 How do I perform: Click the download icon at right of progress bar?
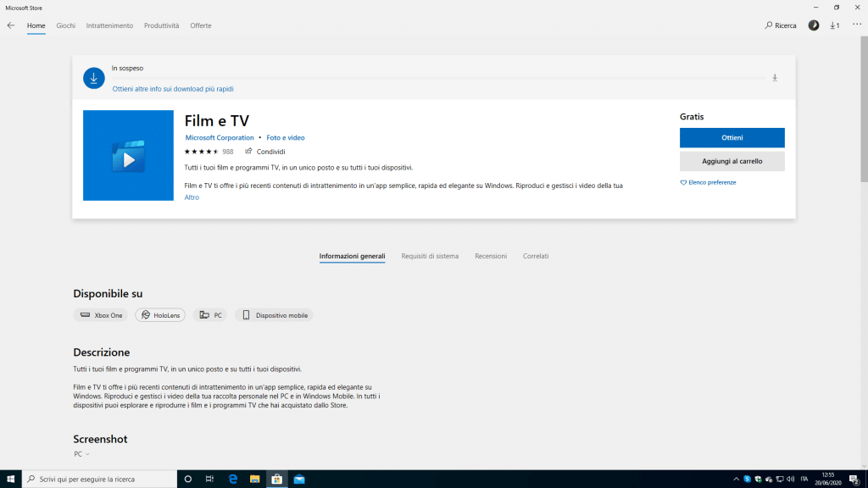coord(775,78)
